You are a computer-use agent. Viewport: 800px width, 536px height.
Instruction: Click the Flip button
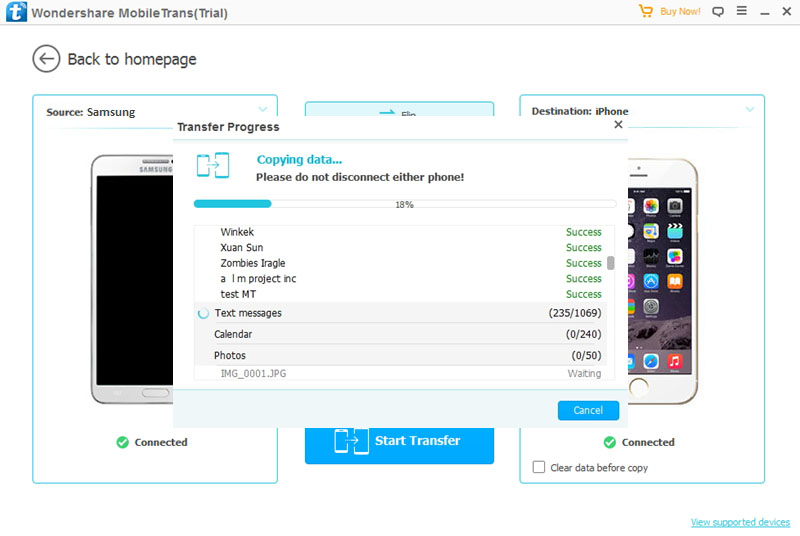pyautogui.click(x=399, y=110)
